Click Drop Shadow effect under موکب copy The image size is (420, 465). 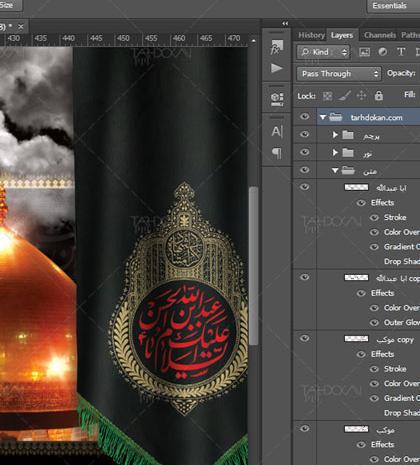[402, 413]
